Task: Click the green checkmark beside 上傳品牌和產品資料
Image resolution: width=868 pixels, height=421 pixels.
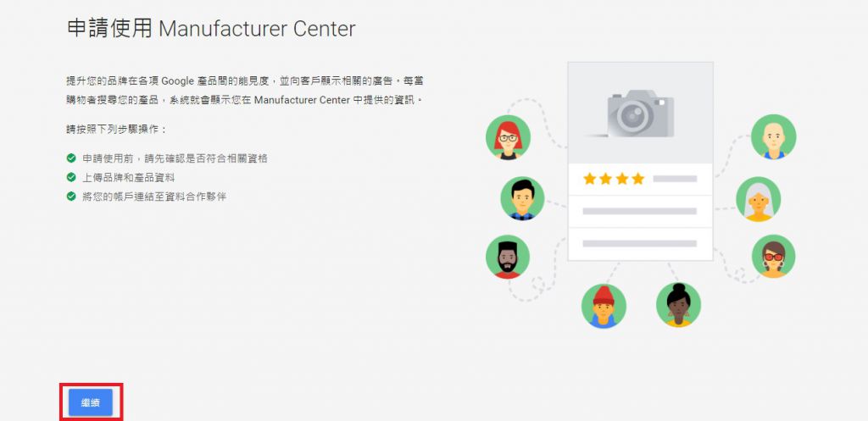Action: pyautogui.click(x=71, y=178)
